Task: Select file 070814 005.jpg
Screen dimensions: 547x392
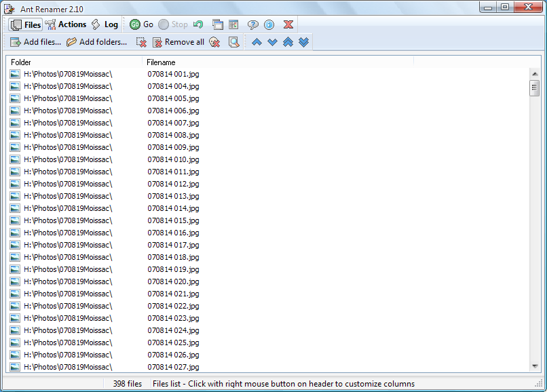Action: pyautogui.click(x=173, y=98)
